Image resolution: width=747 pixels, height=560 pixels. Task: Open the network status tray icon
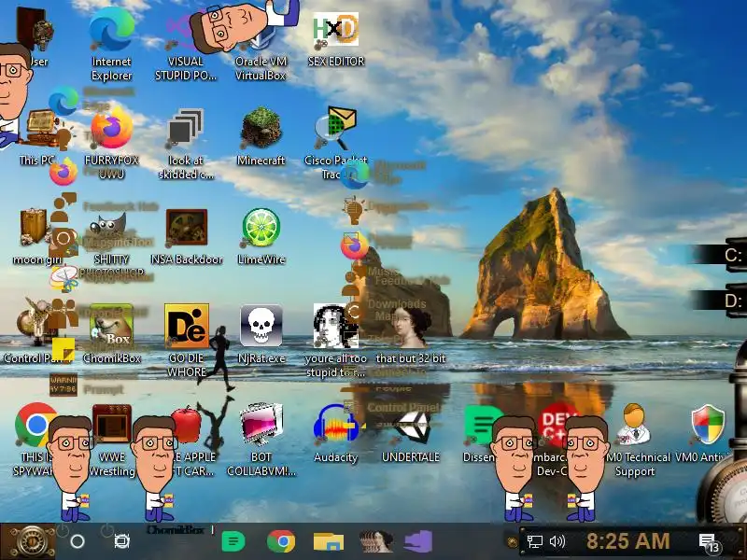click(x=534, y=541)
